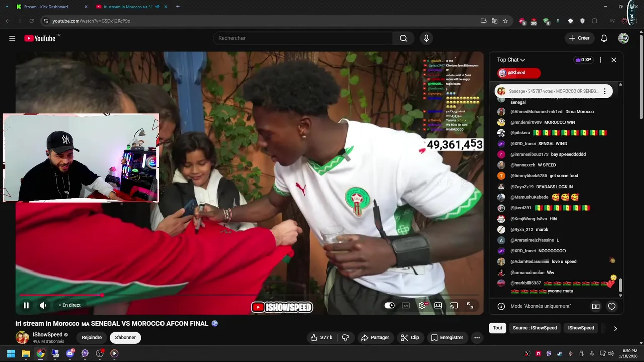Open poll banner three-dot menu
644x362 pixels.
[606, 92]
